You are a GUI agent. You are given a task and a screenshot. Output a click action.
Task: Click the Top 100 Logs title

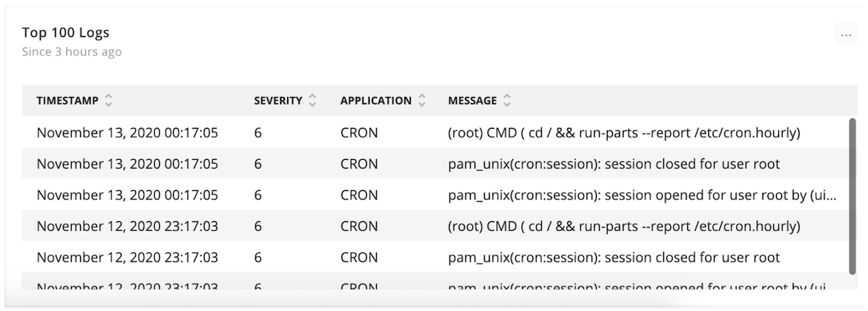[x=66, y=33]
